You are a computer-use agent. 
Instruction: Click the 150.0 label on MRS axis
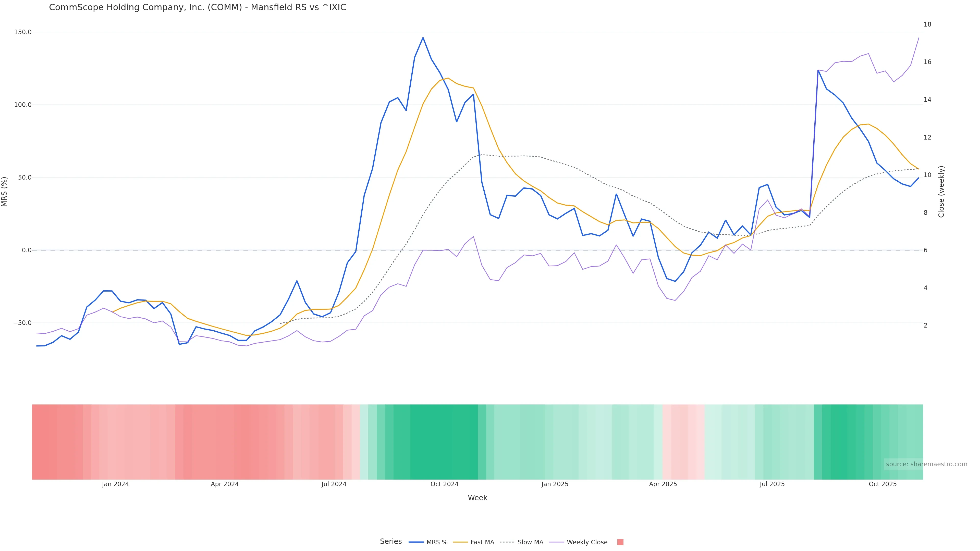(23, 32)
